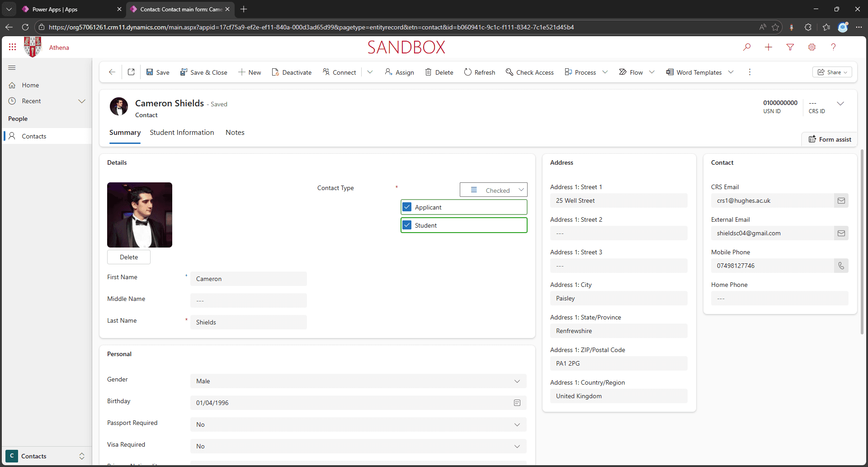Viewport: 868px width, 467px height.
Task: Uncheck the Applicant checkbox
Action: (407, 207)
